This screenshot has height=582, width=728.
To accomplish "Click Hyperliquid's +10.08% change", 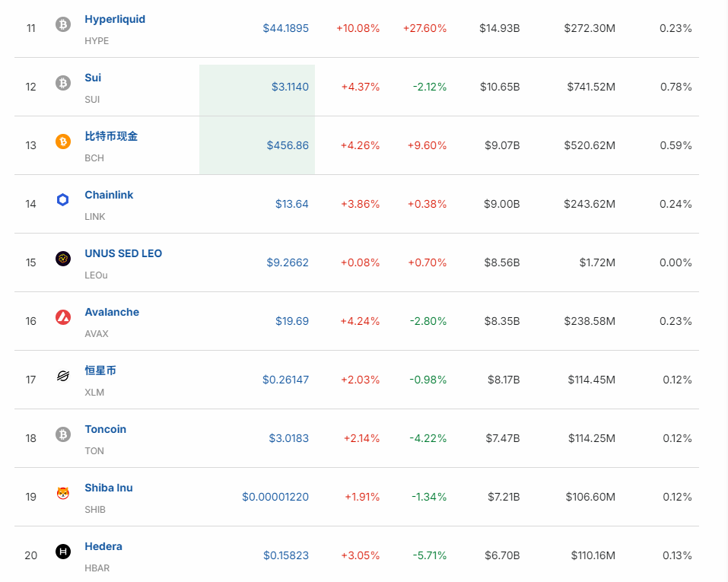I will click(358, 28).
